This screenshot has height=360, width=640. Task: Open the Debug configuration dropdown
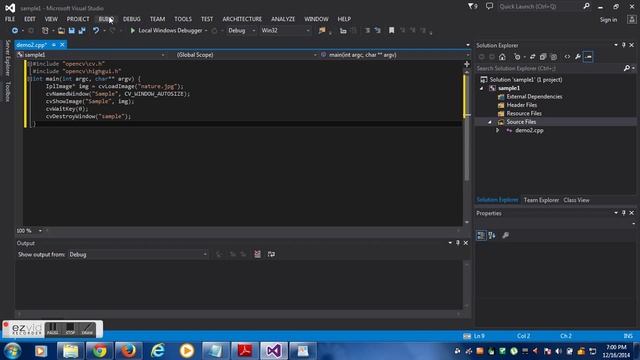241,31
